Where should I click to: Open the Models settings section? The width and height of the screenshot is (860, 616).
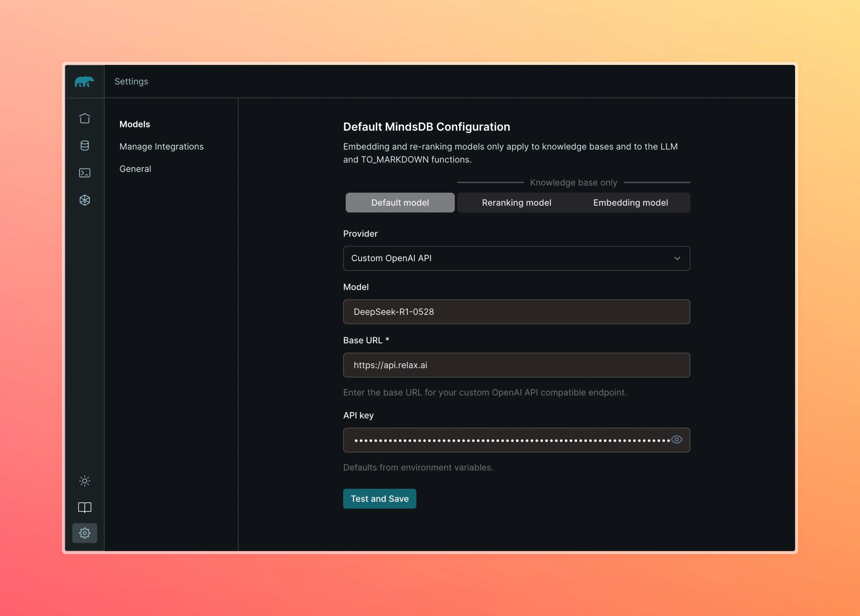pyautogui.click(x=135, y=124)
